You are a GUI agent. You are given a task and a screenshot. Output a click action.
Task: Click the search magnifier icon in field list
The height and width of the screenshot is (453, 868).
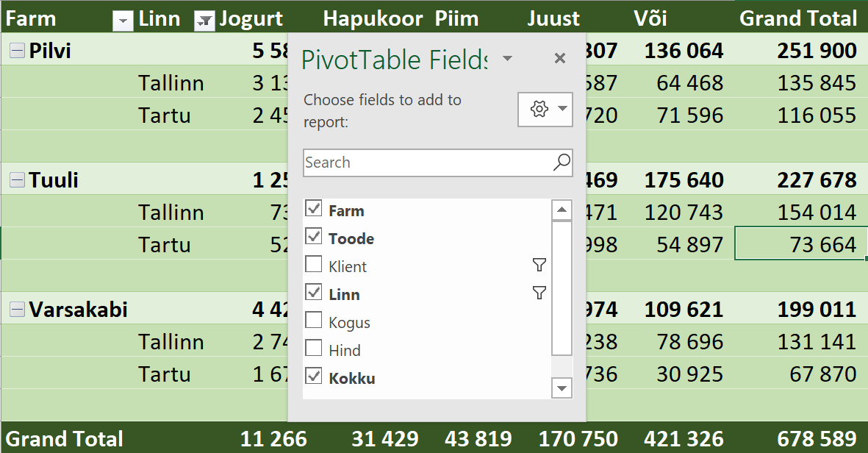point(562,163)
